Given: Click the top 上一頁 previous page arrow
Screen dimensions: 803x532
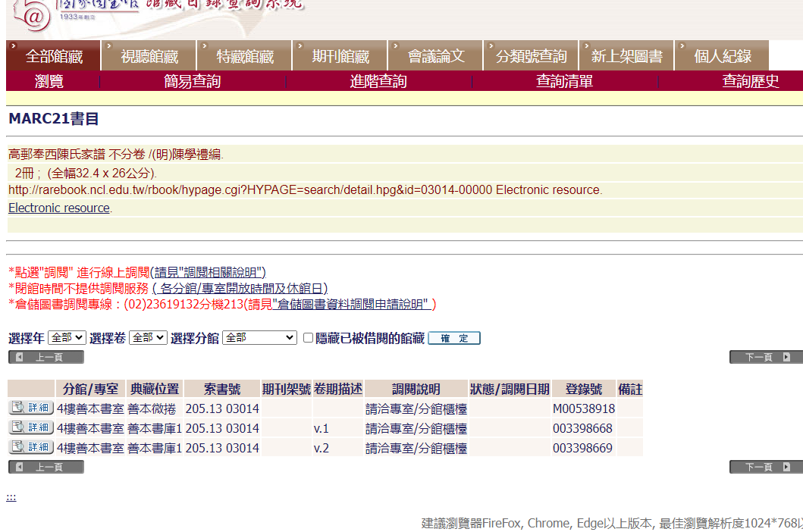Looking at the screenshot, I should tap(45, 356).
